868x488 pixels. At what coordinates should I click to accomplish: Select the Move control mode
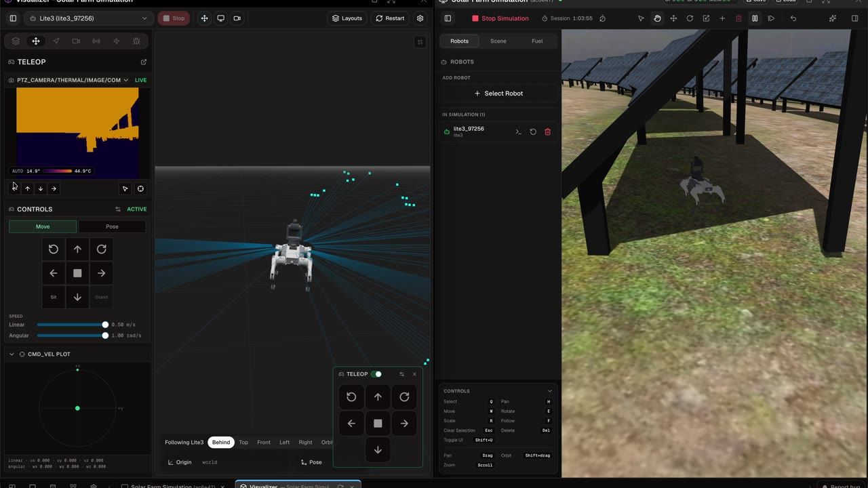coord(43,226)
